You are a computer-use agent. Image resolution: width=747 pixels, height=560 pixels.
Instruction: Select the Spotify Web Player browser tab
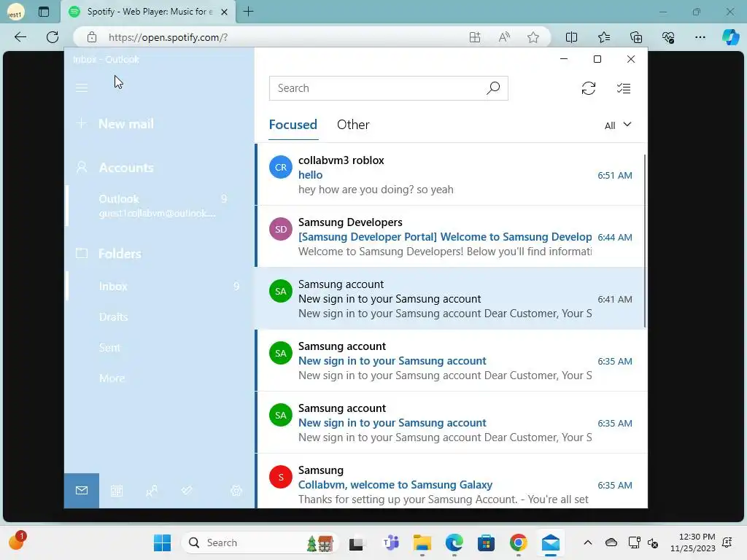(x=148, y=12)
